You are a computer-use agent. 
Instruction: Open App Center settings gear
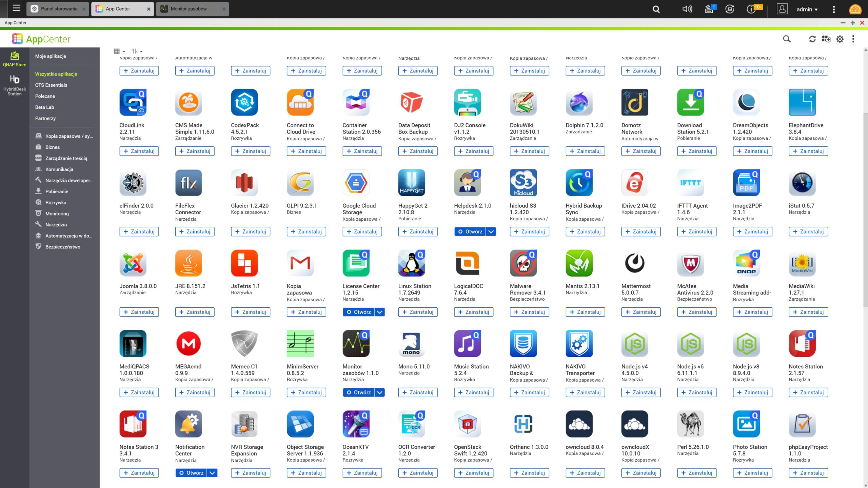click(840, 39)
